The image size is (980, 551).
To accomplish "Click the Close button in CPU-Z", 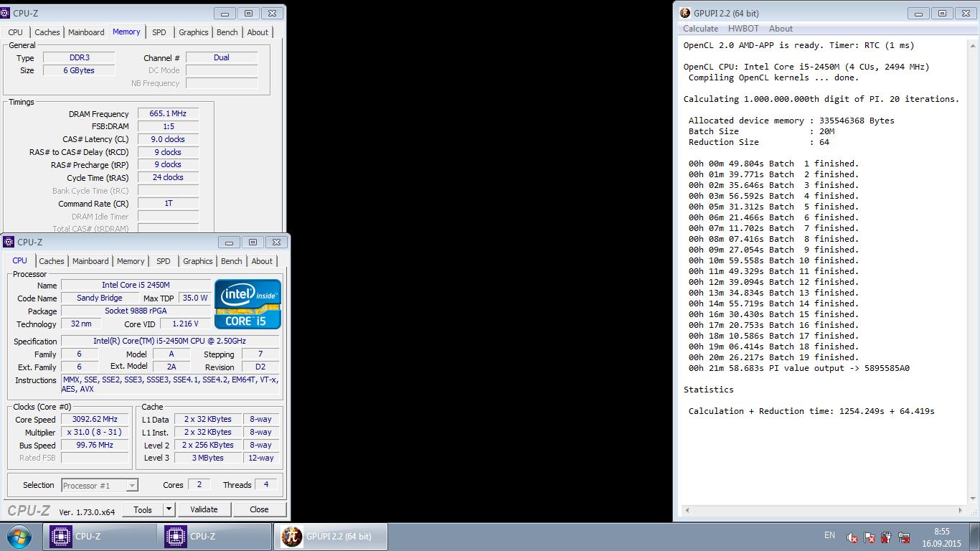I will [259, 509].
